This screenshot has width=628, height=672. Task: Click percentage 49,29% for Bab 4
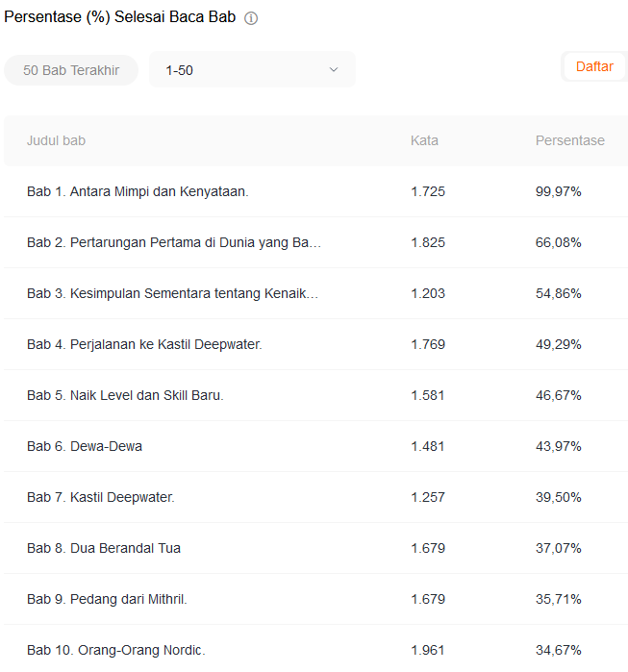559,344
